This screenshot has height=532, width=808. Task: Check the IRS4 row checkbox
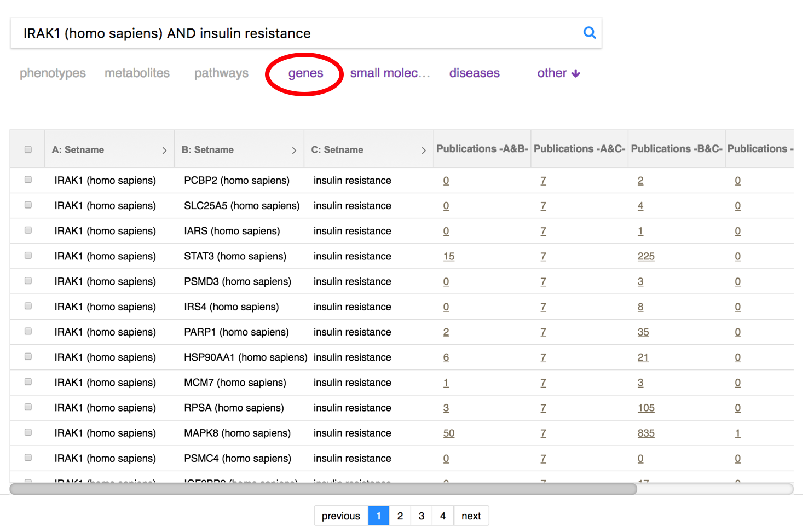click(x=28, y=306)
